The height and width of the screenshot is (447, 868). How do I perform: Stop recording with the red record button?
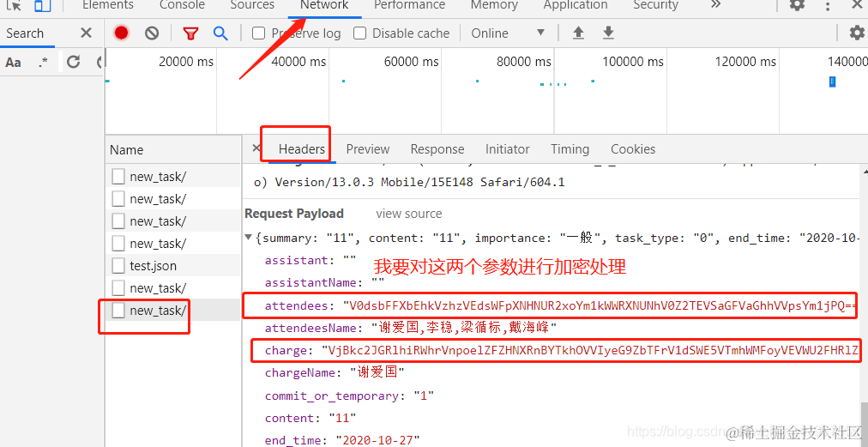[121, 33]
